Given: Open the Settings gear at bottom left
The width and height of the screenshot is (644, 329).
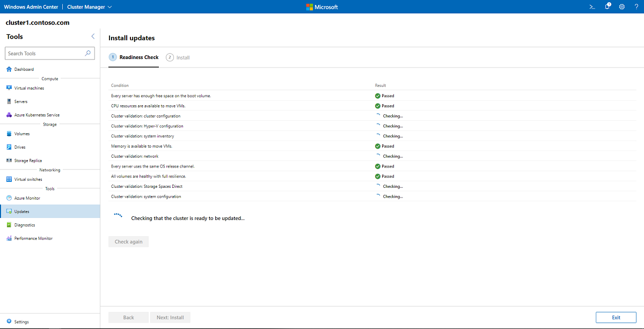Looking at the screenshot, I should pyautogui.click(x=20, y=321).
